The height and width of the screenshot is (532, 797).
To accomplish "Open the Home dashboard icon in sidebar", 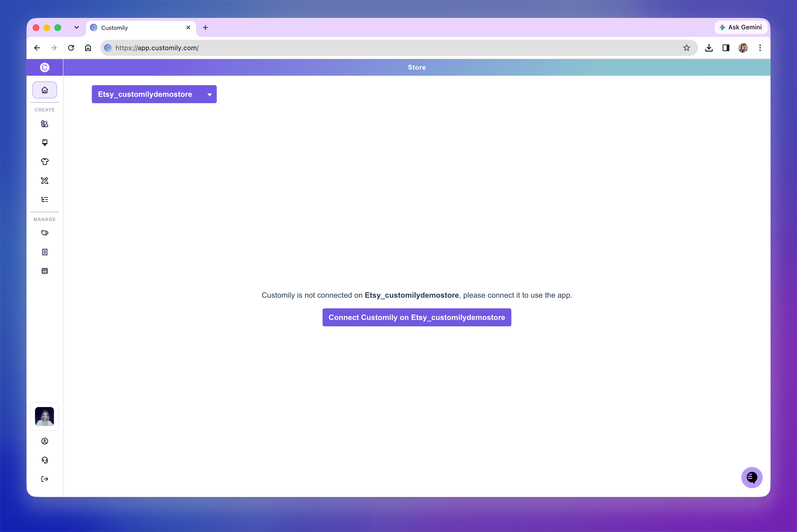I will [45, 90].
